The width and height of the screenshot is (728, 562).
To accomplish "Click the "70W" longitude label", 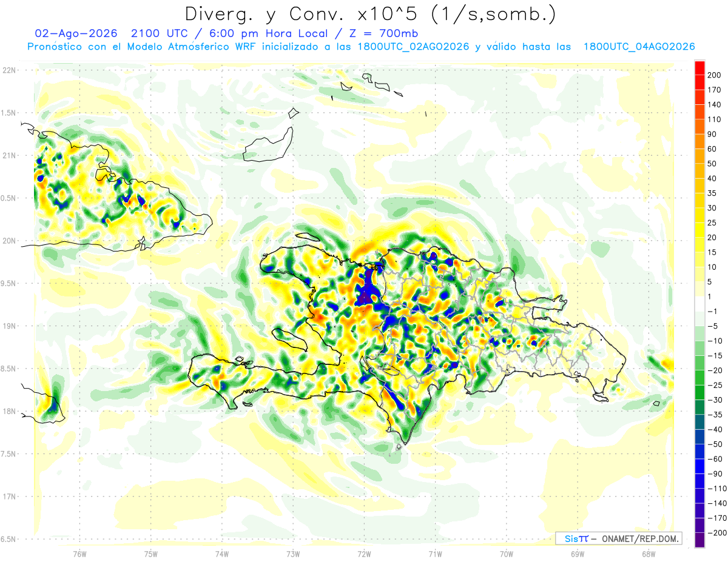I will tap(507, 554).
